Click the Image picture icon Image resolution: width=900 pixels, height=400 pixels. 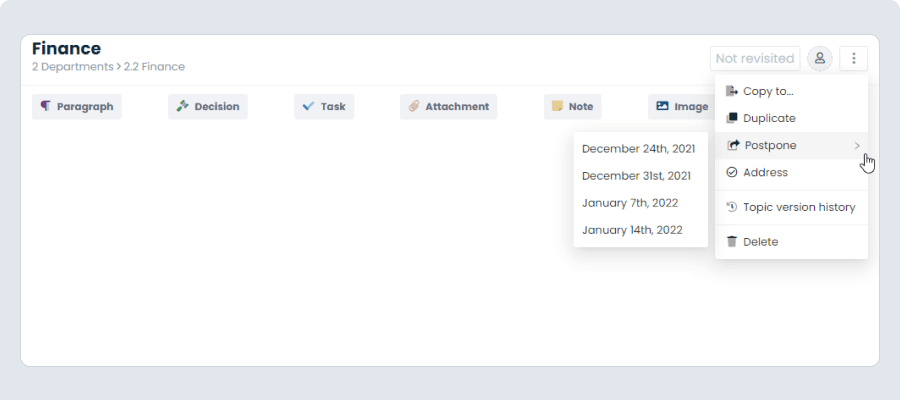click(x=662, y=107)
